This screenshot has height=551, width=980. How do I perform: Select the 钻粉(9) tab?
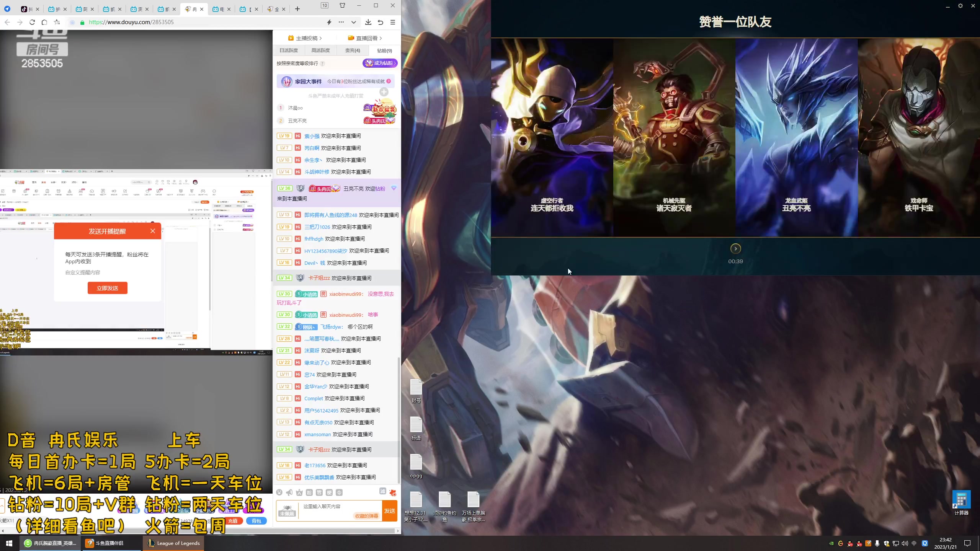pyautogui.click(x=384, y=51)
